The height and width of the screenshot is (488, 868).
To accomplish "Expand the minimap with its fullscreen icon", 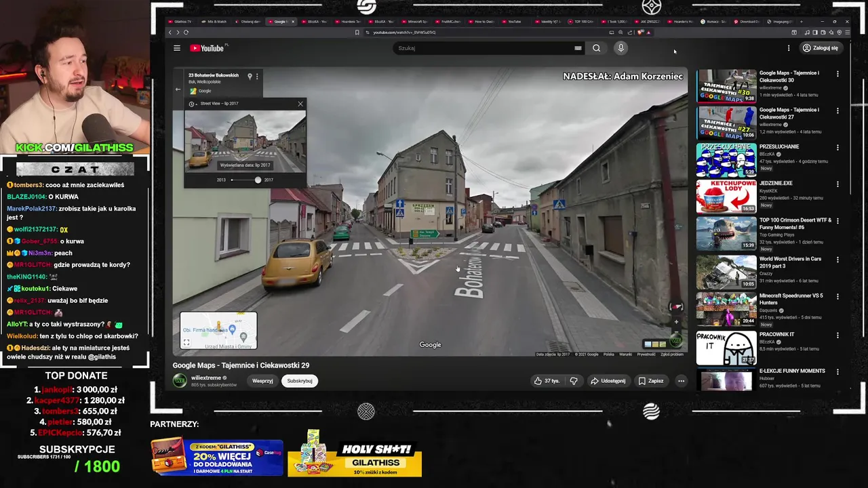I will 186,342.
